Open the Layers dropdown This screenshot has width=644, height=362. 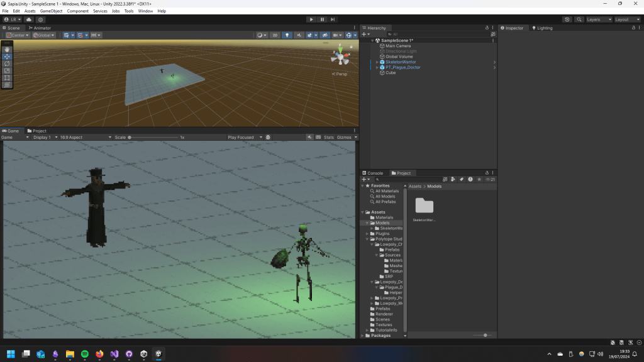597,19
